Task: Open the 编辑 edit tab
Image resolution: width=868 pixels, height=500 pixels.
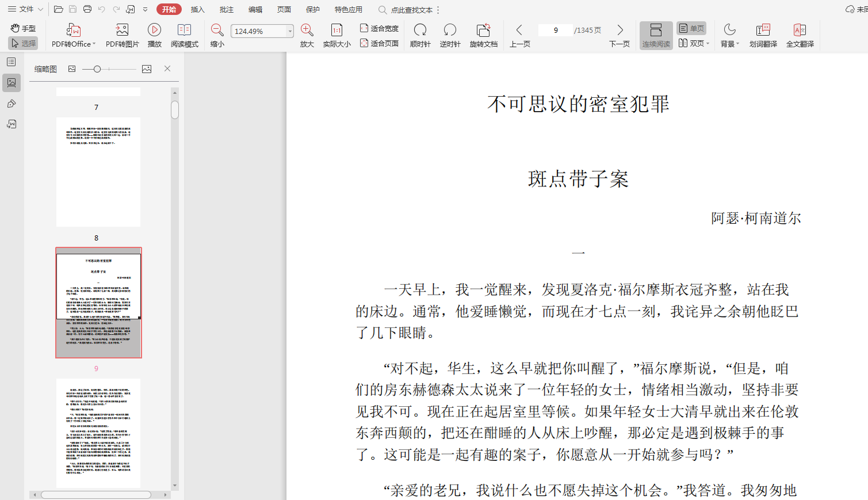Action: (x=255, y=9)
